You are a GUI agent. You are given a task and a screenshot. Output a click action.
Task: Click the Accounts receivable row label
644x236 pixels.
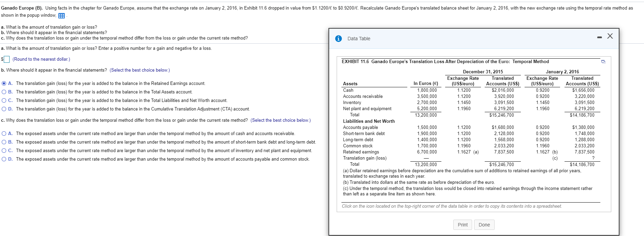click(x=363, y=97)
